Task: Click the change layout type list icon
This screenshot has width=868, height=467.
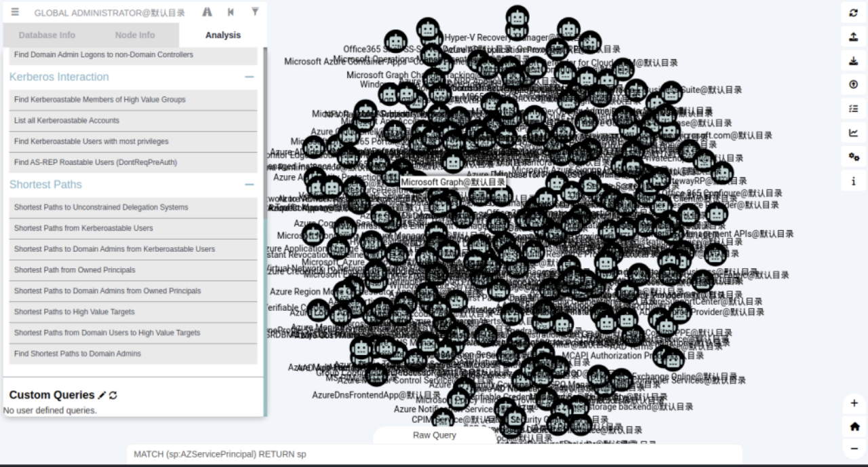Action: click(x=854, y=109)
